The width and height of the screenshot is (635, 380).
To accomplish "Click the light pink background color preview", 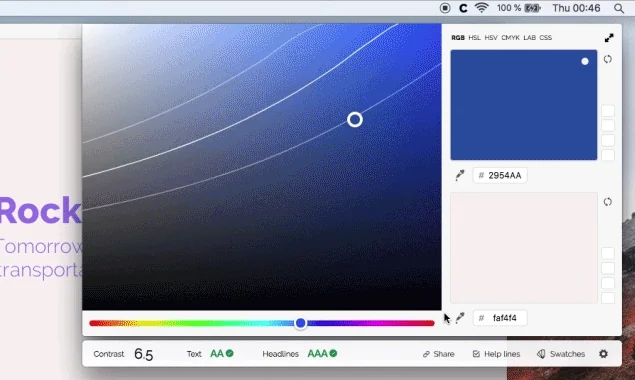I will coord(524,248).
